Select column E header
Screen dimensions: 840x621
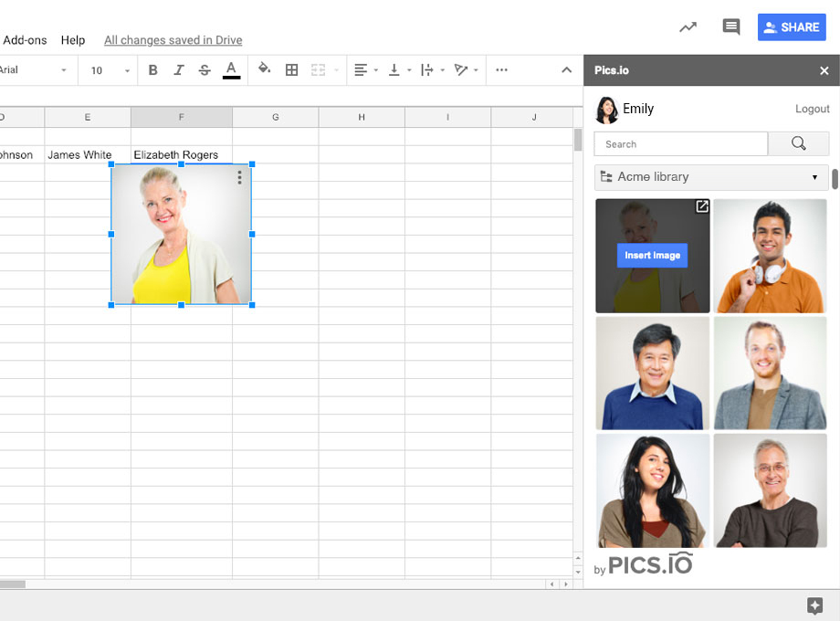click(88, 117)
